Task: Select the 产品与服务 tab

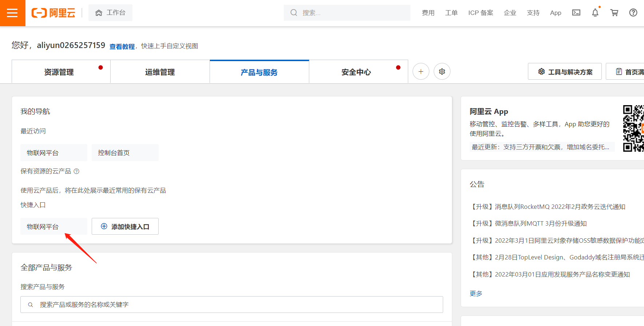Action: point(259,72)
